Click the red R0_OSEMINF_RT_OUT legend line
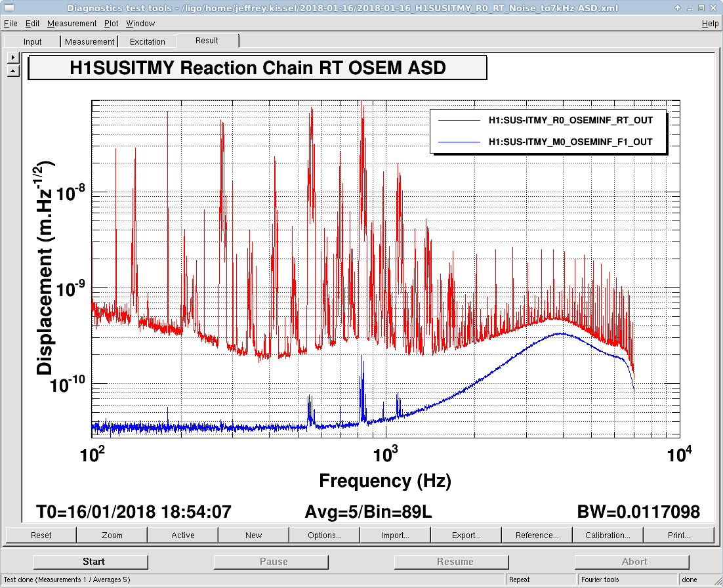This screenshot has height=588, width=723. tap(459, 121)
